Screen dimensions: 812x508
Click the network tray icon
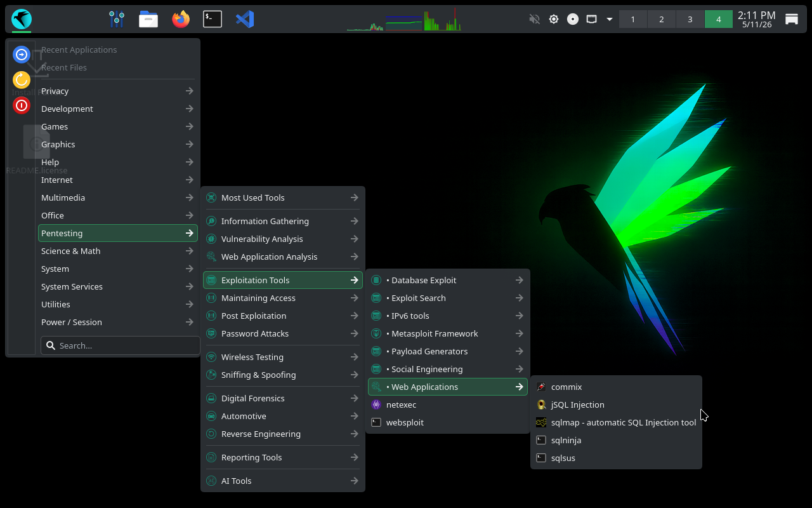(x=591, y=19)
